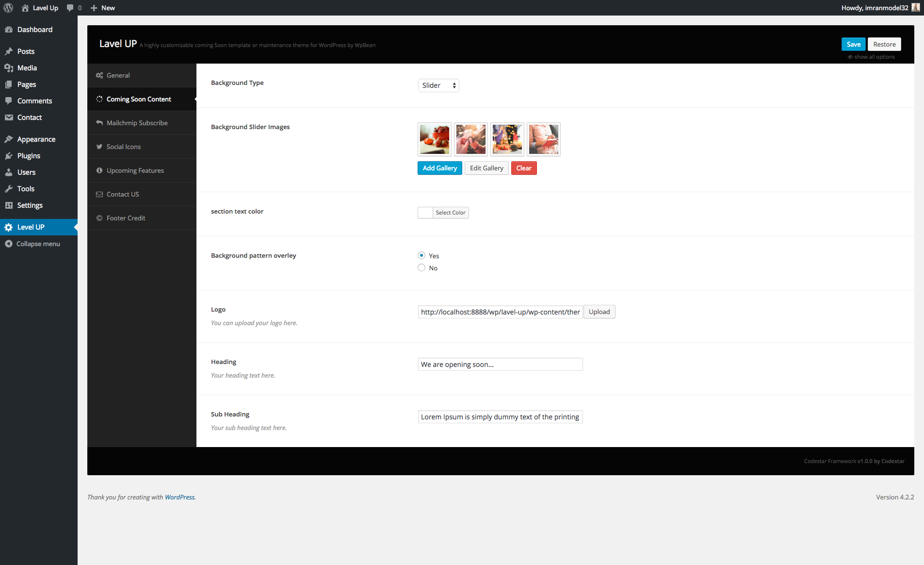Click the Restore button

(884, 44)
